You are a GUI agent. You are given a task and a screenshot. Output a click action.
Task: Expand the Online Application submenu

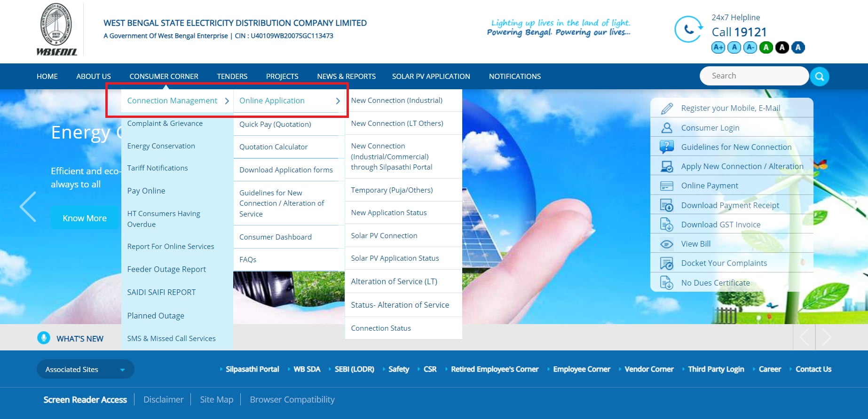(x=289, y=101)
